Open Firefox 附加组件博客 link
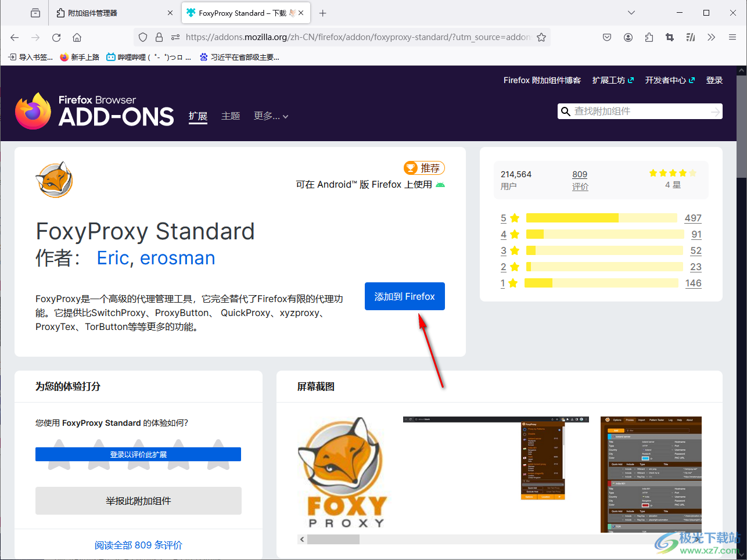Viewport: 747px width, 560px height. pyautogui.click(x=542, y=80)
